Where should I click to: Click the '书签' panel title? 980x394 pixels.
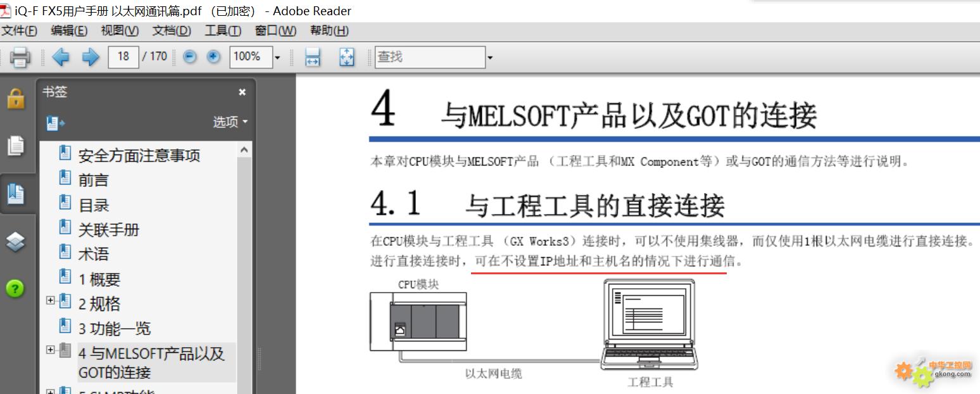pos(54,92)
